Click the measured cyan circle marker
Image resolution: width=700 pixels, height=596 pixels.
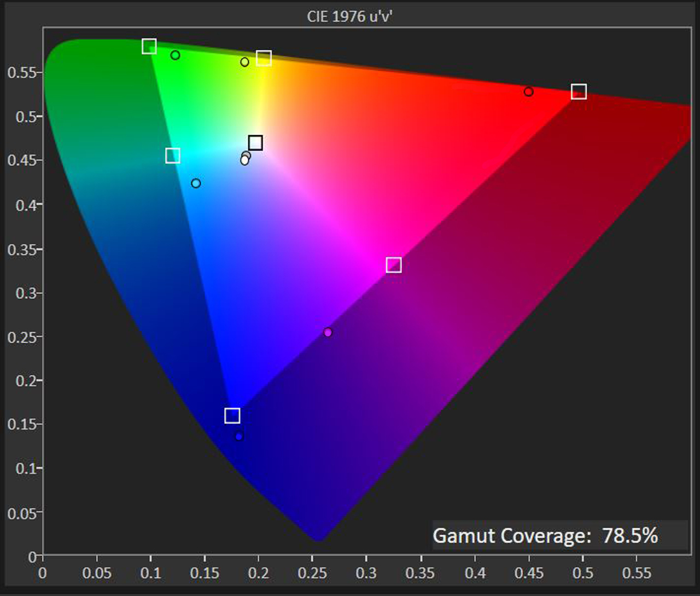pyautogui.click(x=196, y=183)
